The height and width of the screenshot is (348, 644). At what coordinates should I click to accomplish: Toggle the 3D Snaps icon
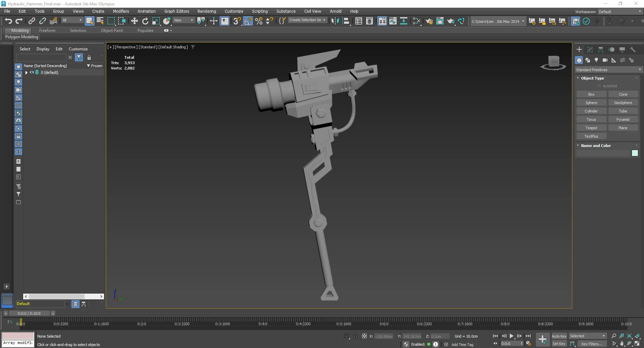click(x=237, y=21)
